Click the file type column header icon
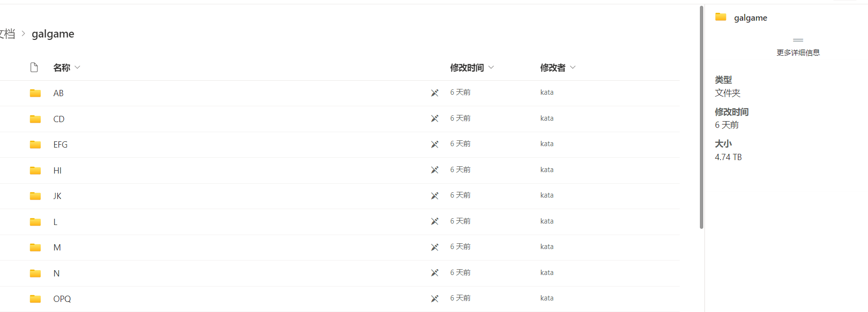 tap(34, 67)
